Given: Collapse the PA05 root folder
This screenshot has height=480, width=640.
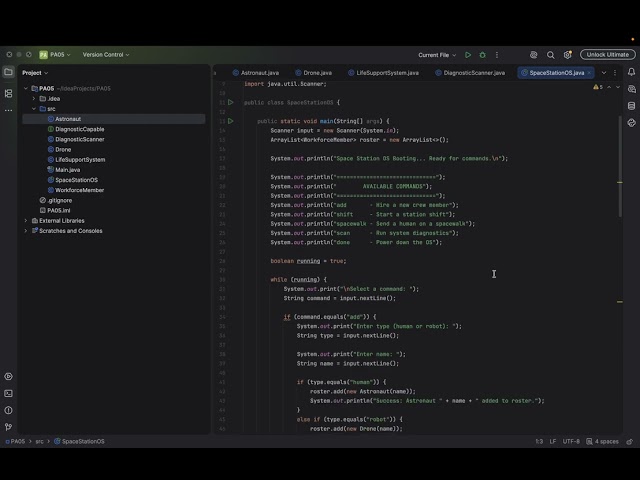Looking at the screenshot, I should tap(26, 89).
